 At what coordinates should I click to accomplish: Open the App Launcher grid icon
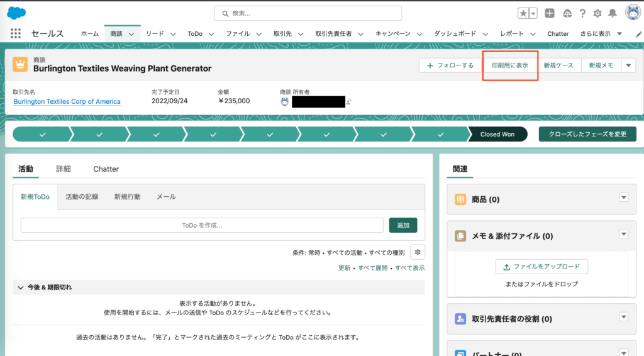(x=16, y=34)
